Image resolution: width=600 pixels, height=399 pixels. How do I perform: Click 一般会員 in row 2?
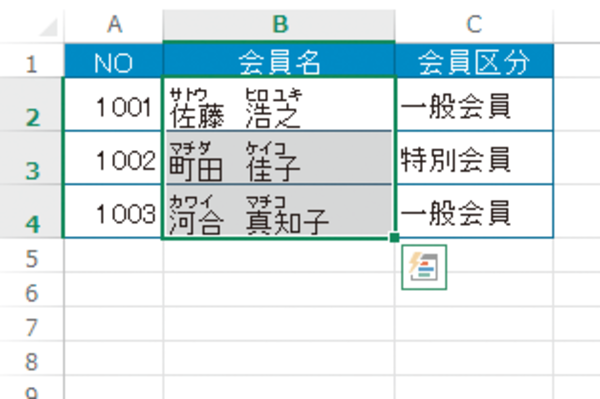click(474, 104)
